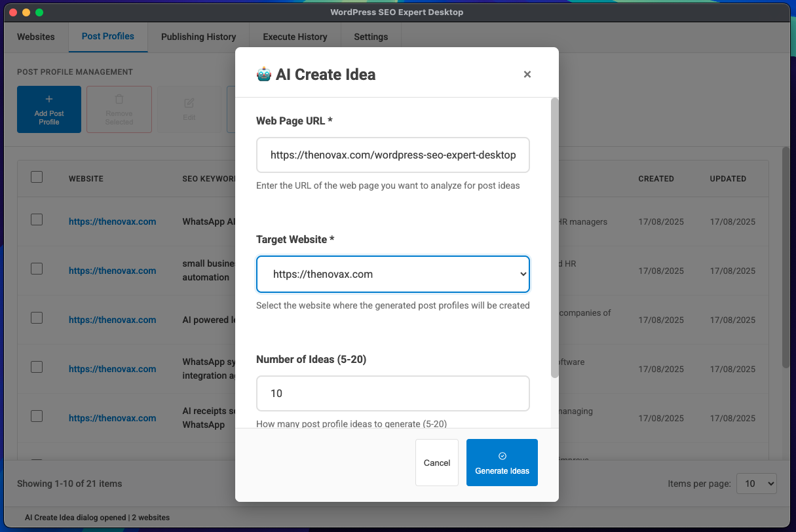This screenshot has height=532, width=796.
Task: Check the small business automation row checkbox
Action: (37, 269)
